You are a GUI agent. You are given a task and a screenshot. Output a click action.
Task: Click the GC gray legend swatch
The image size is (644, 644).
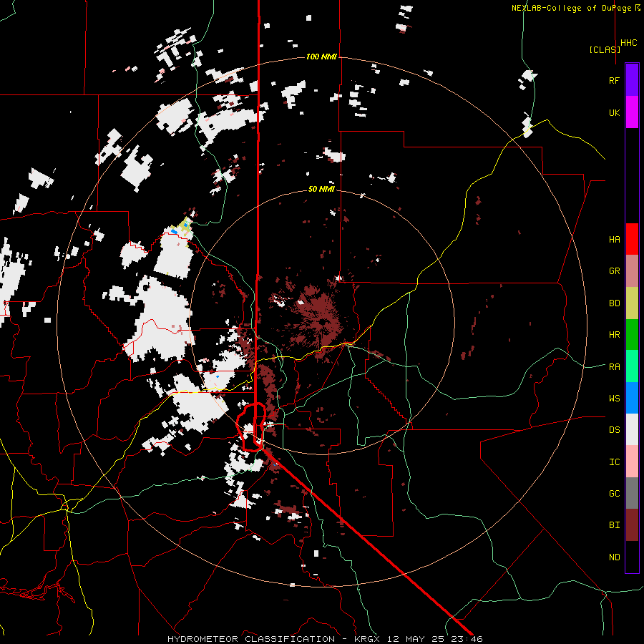(632, 493)
